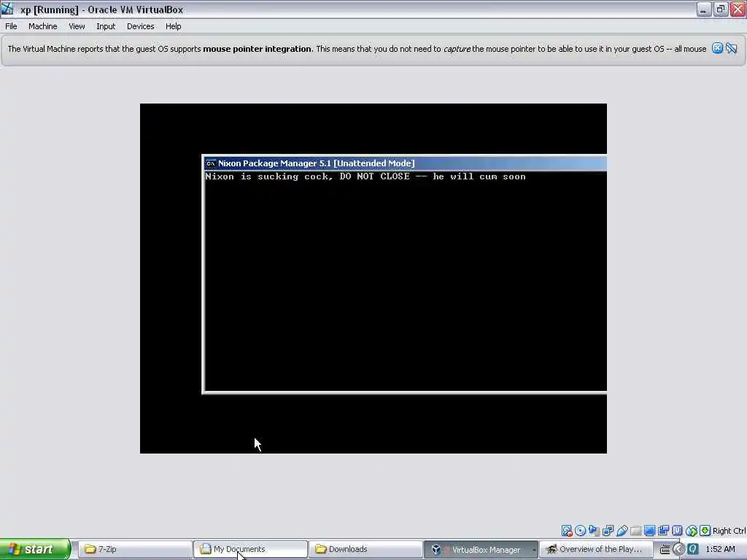Viewport: 747px width, 560px height.
Task: Click the Nixon Package Manager title bar
Action: click(x=406, y=163)
